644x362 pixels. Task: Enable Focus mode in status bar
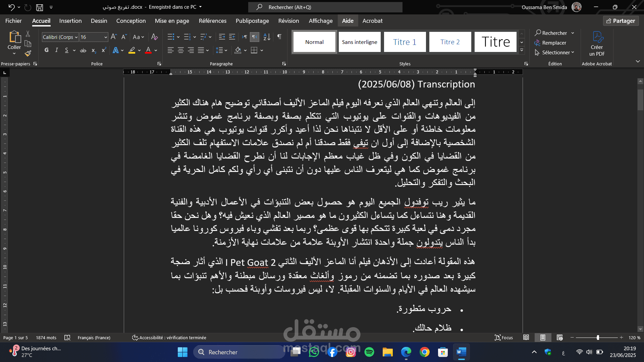coord(504,338)
